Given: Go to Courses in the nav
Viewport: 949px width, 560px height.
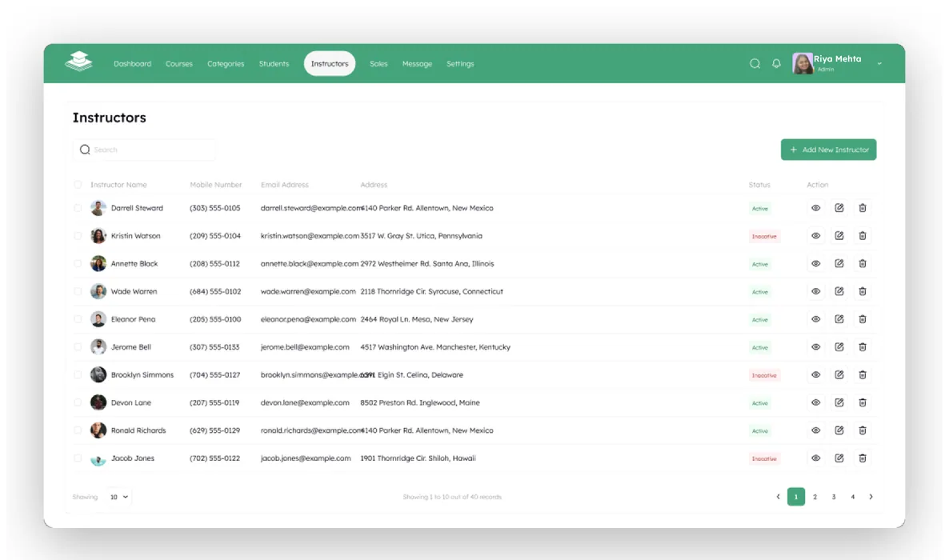Looking at the screenshot, I should [x=179, y=63].
